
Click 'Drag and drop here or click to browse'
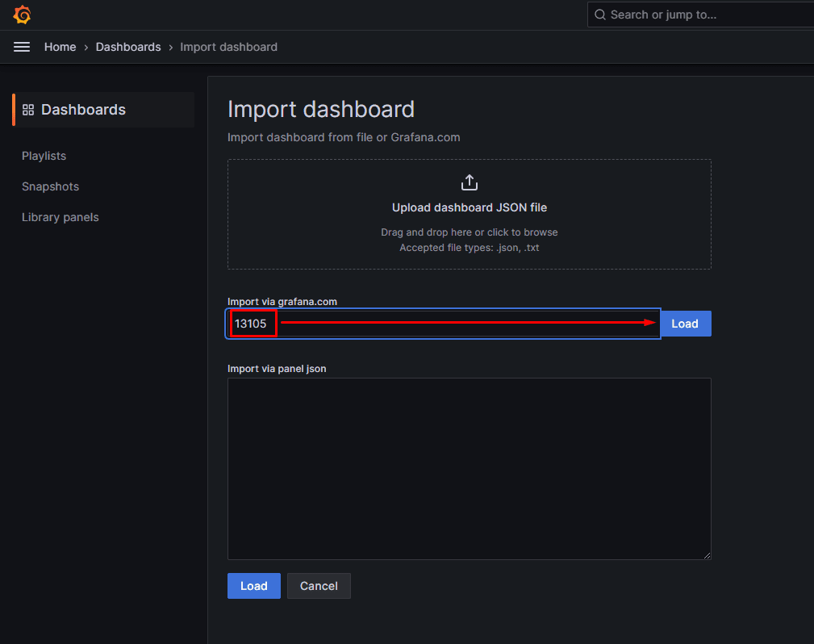[x=470, y=232]
